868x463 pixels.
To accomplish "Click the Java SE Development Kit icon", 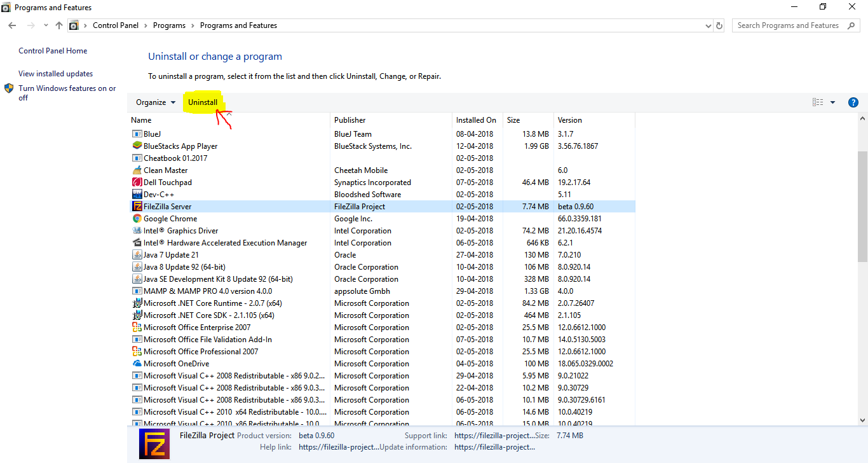I will (137, 279).
